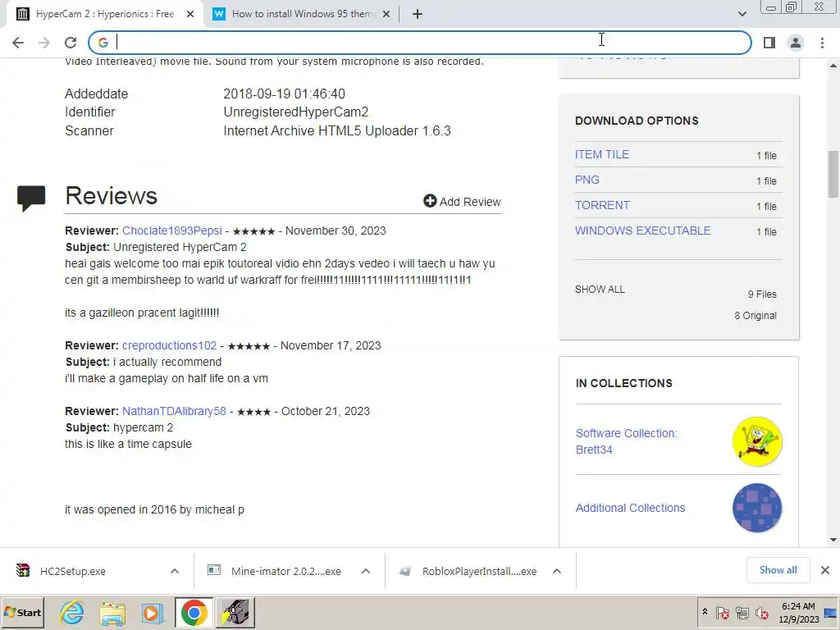Open the RobloxPlayerInstall download item

point(479,571)
